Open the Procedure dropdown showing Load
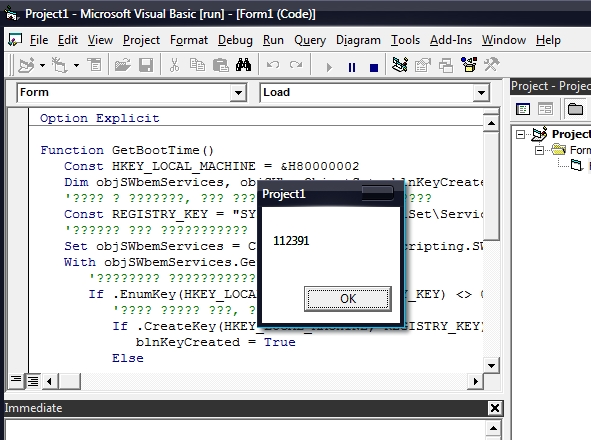The height and width of the screenshot is (440, 591). (481, 93)
